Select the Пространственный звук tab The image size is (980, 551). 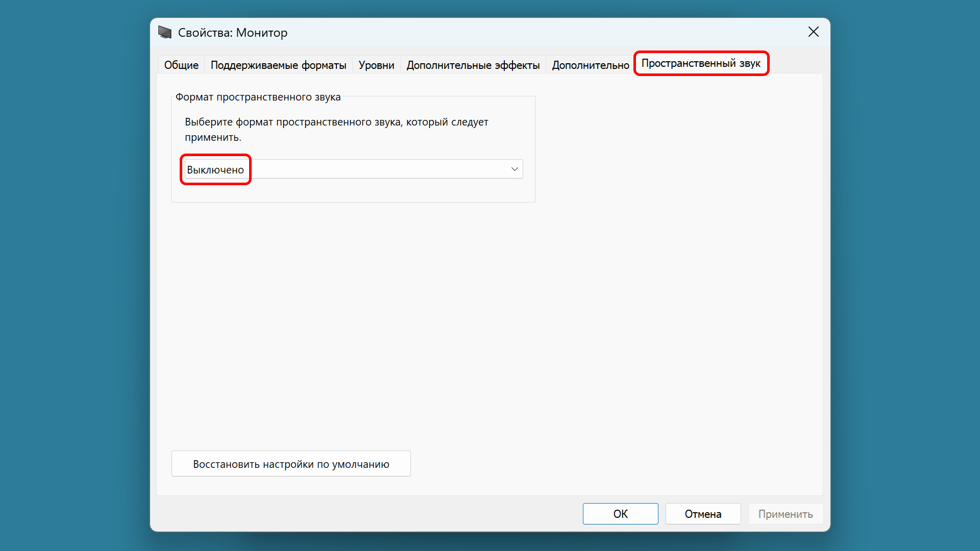[700, 63]
